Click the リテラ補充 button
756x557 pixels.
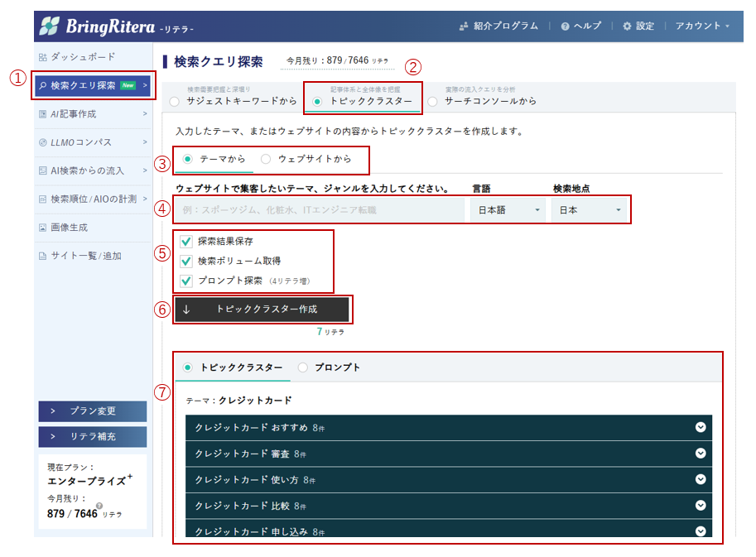click(x=93, y=437)
